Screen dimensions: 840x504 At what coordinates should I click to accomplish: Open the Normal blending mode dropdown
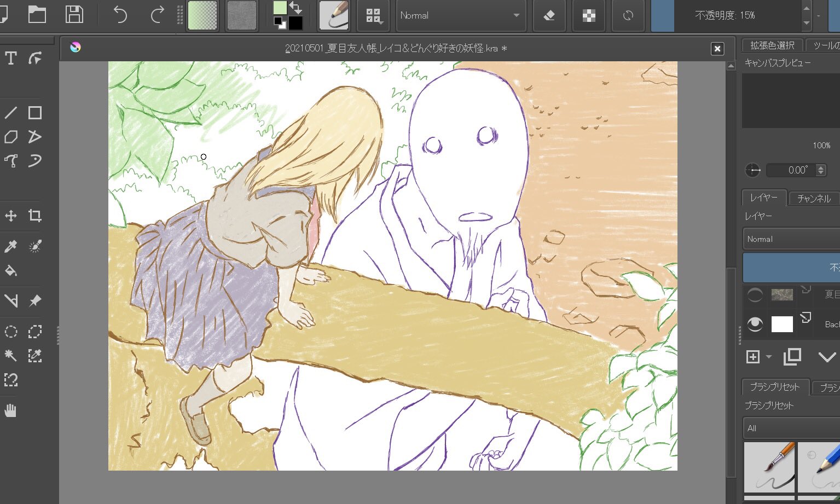pos(460,15)
